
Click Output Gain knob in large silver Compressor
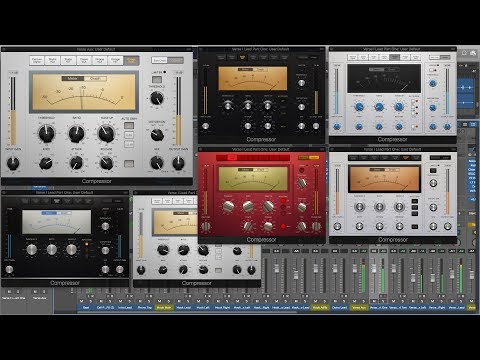pos(178,163)
